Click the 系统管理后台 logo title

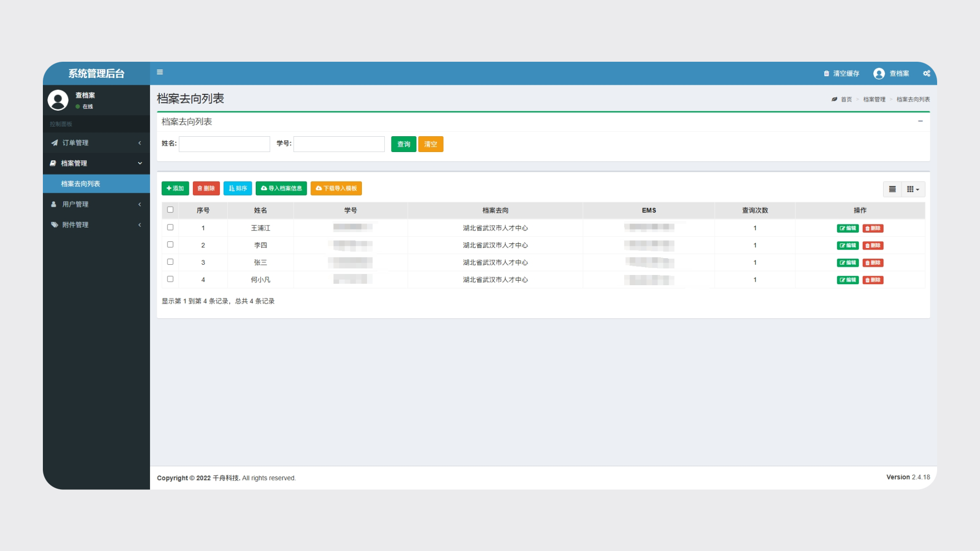coord(96,73)
